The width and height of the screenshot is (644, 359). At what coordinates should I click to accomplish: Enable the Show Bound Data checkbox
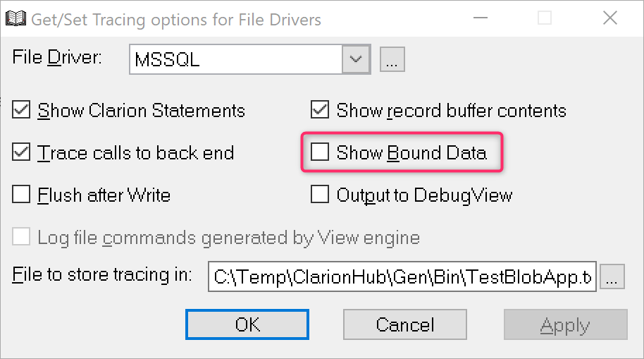(x=321, y=152)
